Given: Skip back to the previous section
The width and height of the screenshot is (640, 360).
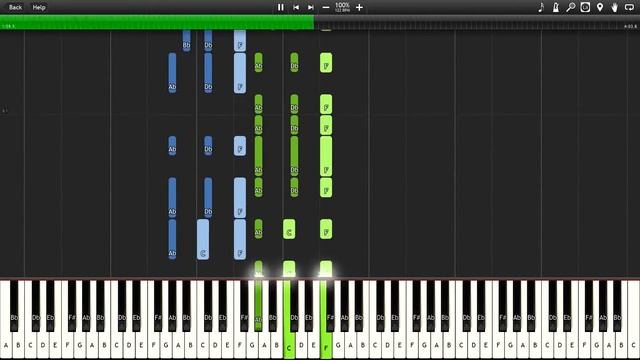Looking at the screenshot, I should click(296, 7).
